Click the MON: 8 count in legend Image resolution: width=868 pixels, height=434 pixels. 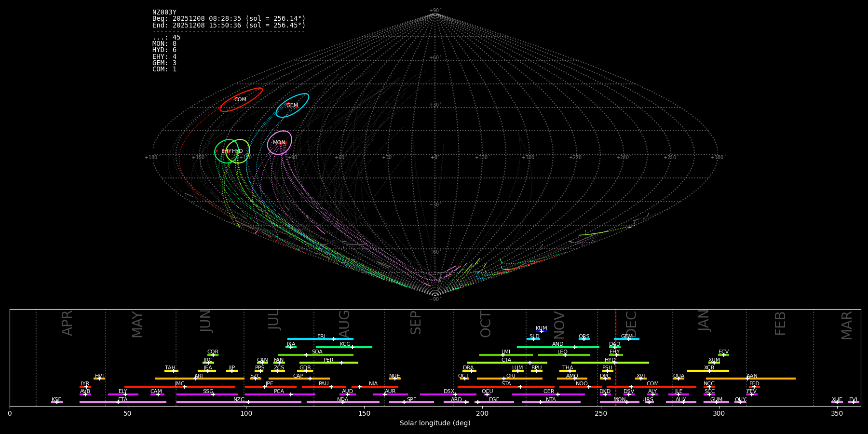[x=164, y=44]
